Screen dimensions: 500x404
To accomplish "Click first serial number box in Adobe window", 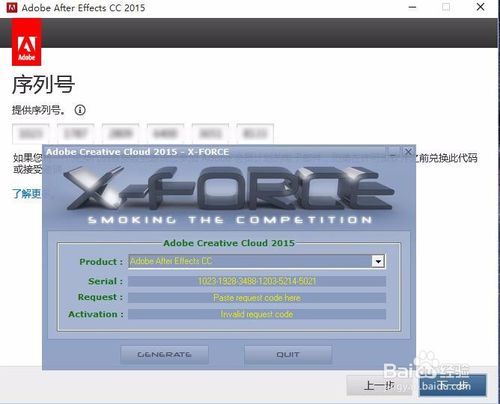I will [x=31, y=134].
